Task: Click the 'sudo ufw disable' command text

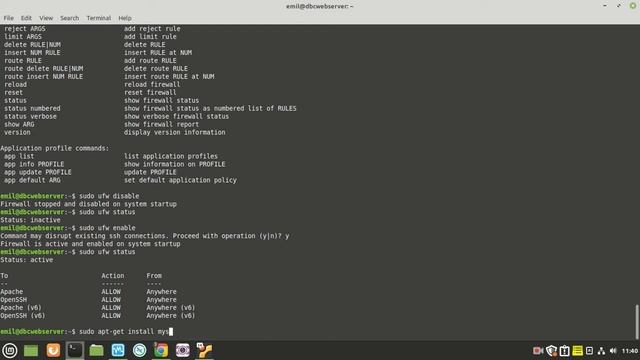Action: click(x=109, y=196)
